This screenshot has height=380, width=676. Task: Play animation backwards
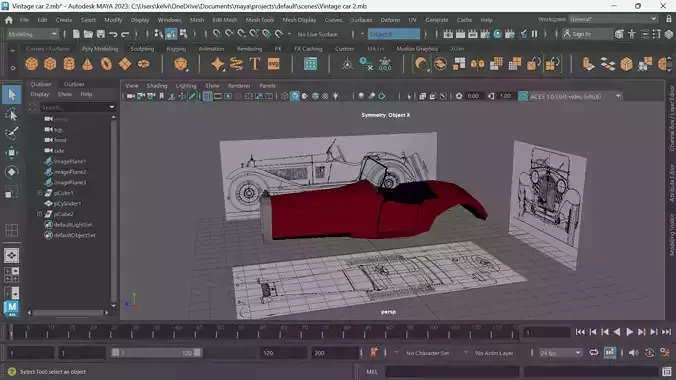click(x=617, y=332)
